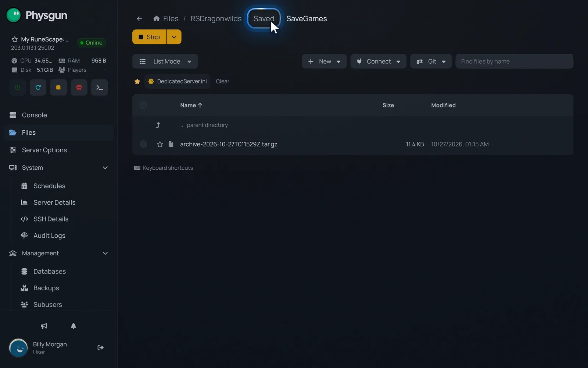Click the red skull kill server icon
Screen dimensions: 588x368
[79, 88]
